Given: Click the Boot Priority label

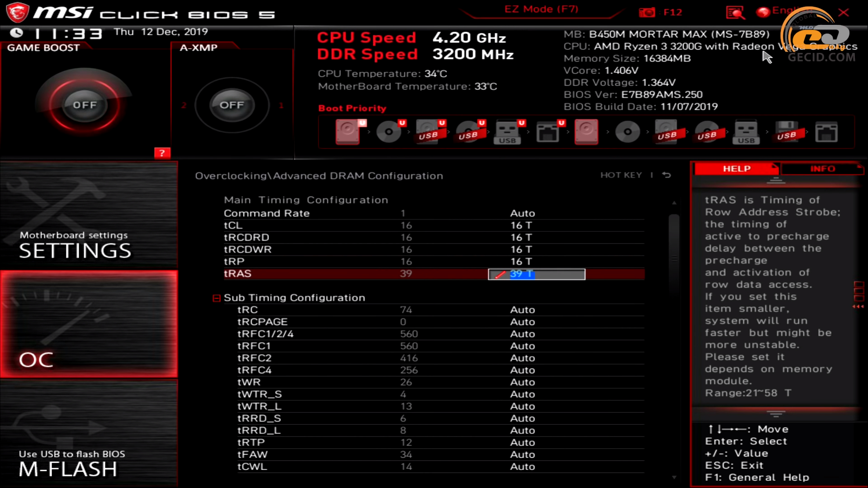Looking at the screenshot, I should point(352,108).
